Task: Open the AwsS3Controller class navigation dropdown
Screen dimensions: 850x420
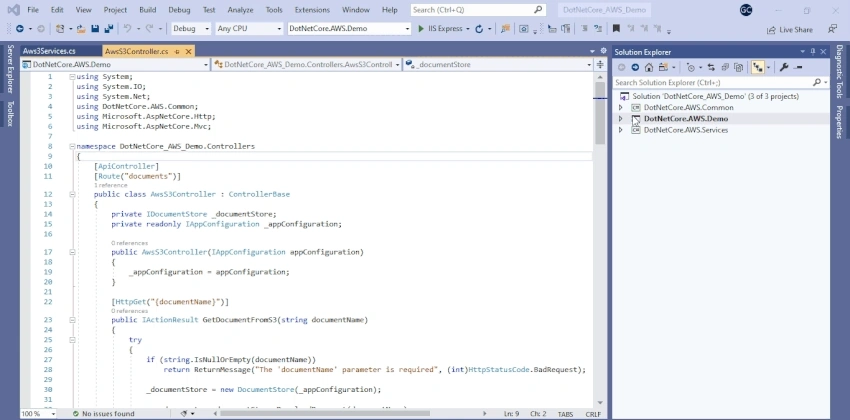Action: tap(306, 64)
